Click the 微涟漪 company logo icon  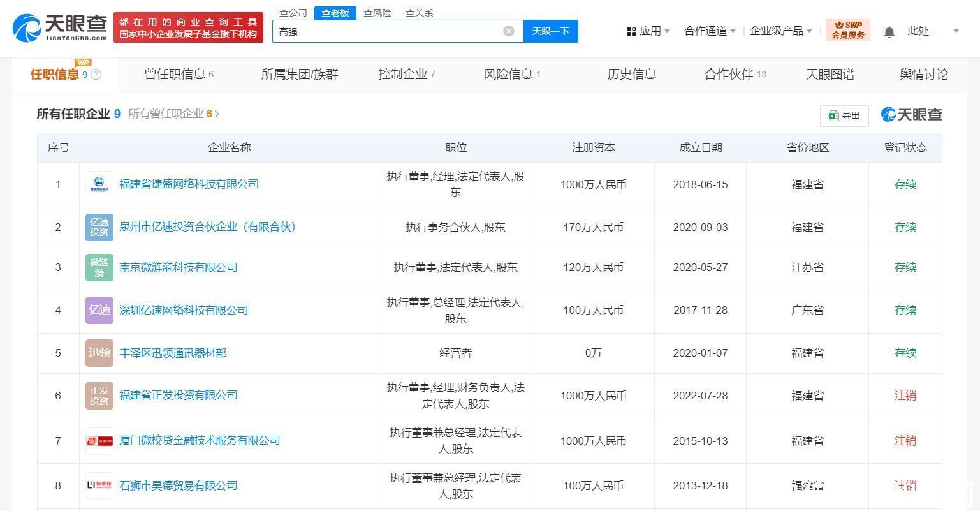(x=99, y=267)
